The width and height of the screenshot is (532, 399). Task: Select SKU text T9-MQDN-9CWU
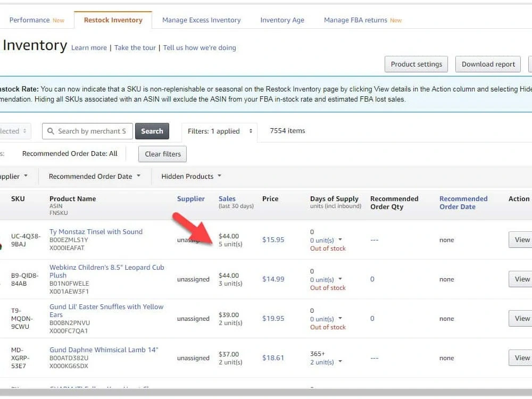point(22,319)
